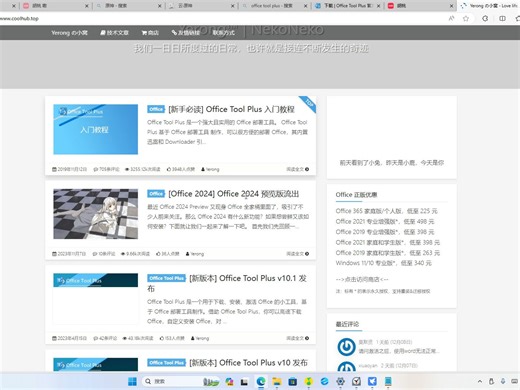Click 'Office 365 家庭版/个人版' offer line
The height and width of the screenshot is (390, 520).
(387, 211)
